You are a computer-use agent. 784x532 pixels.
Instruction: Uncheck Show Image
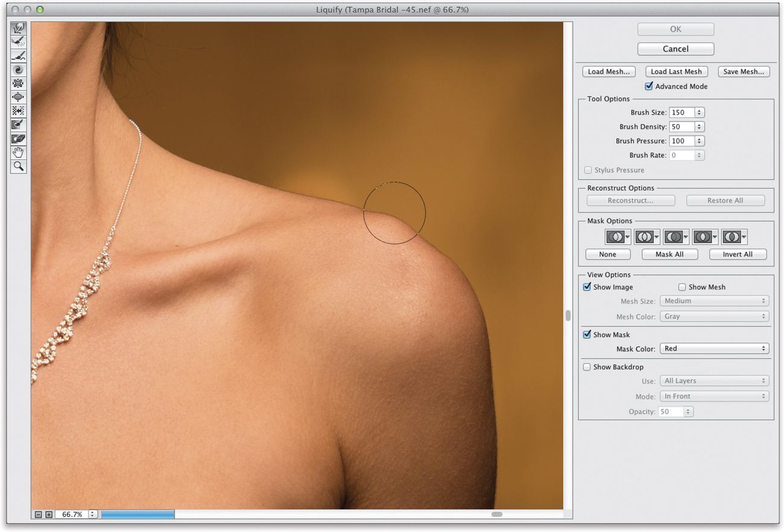[587, 287]
